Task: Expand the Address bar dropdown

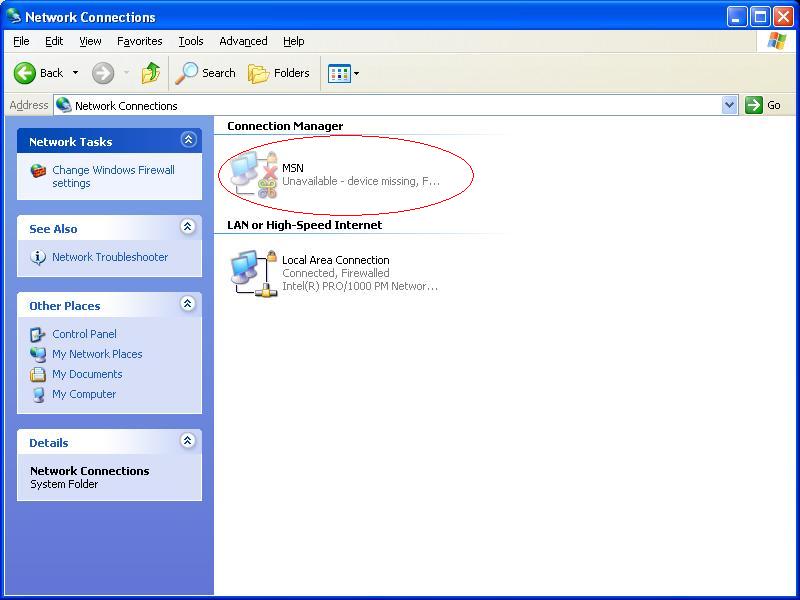Action: pos(730,106)
